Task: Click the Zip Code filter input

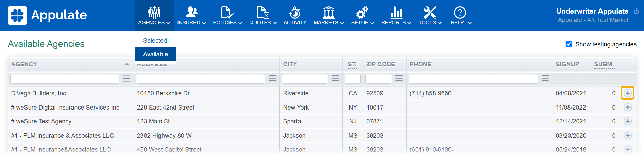Action: coord(378,79)
